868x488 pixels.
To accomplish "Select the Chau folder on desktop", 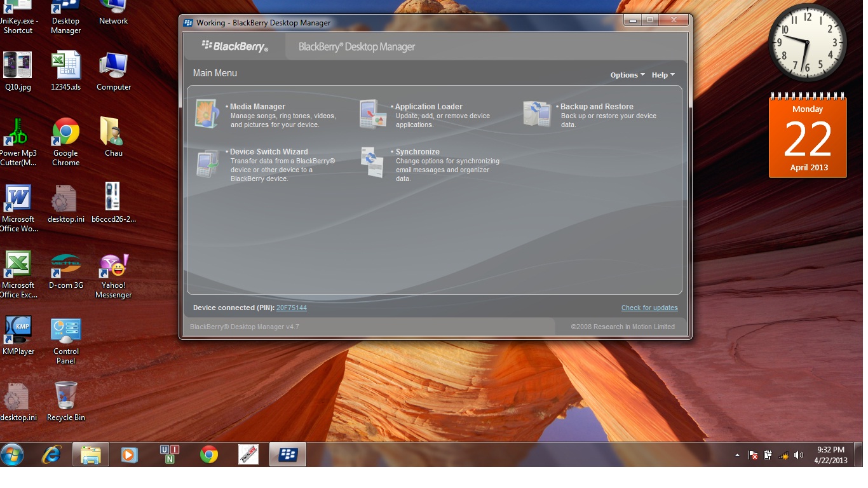I will click(x=114, y=137).
